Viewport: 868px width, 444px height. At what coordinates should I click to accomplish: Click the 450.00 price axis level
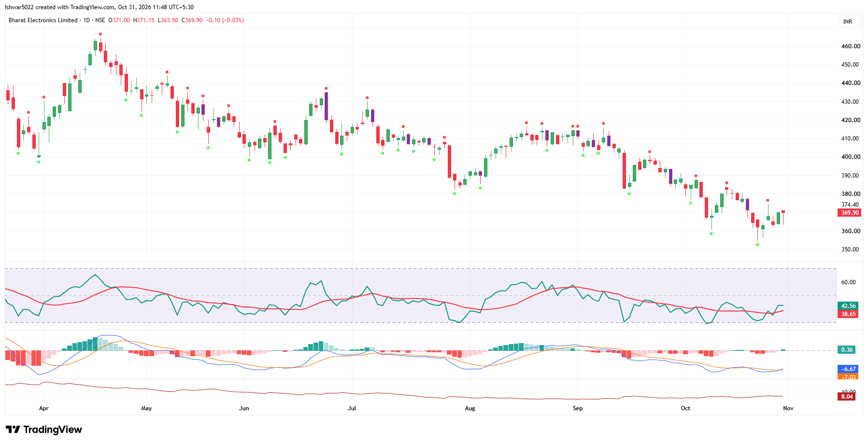(850, 65)
